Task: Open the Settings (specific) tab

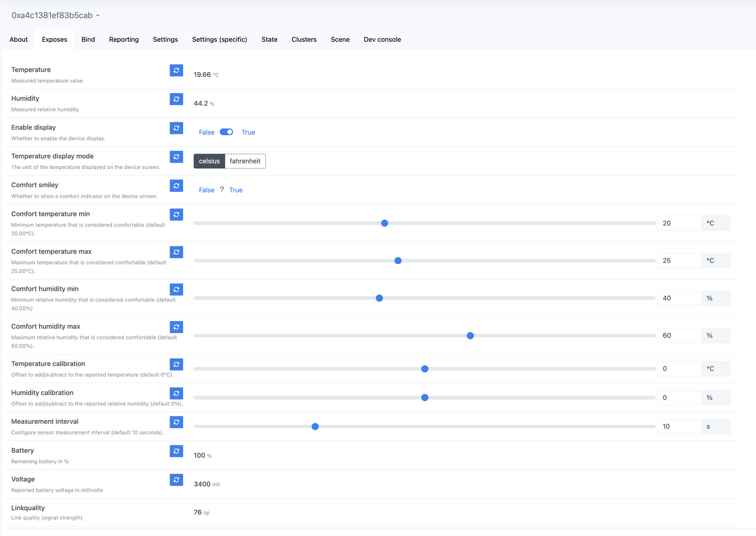Action: click(x=219, y=40)
